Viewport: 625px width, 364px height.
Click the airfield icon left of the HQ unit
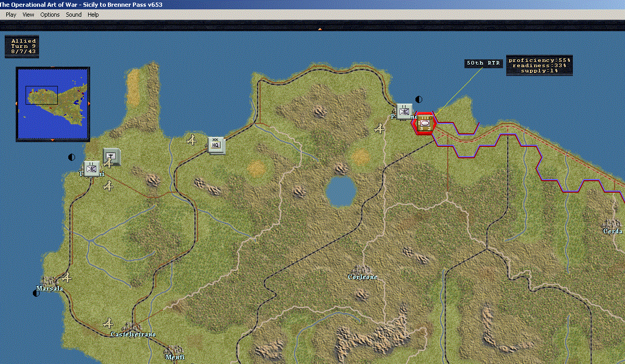point(192,140)
